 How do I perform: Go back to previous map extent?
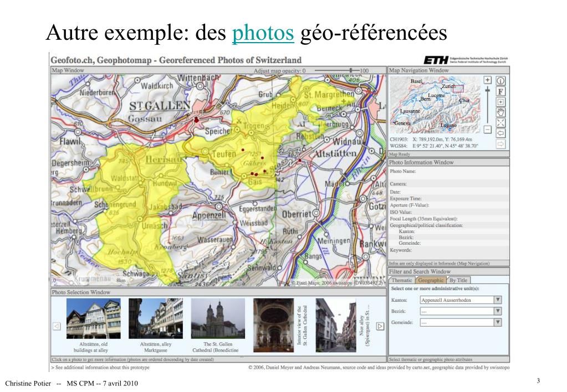point(500,133)
